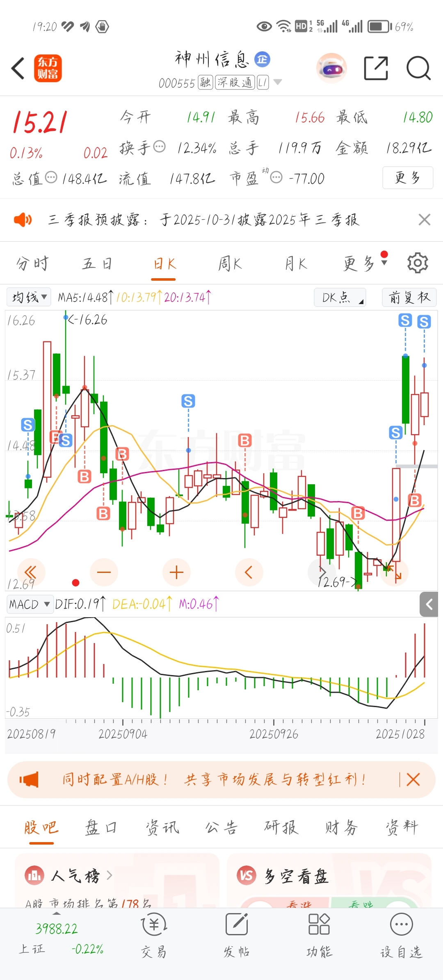Tap the double-left jump-to-start chart button
The height and width of the screenshot is (980, 443).
(x=31, y=572)
